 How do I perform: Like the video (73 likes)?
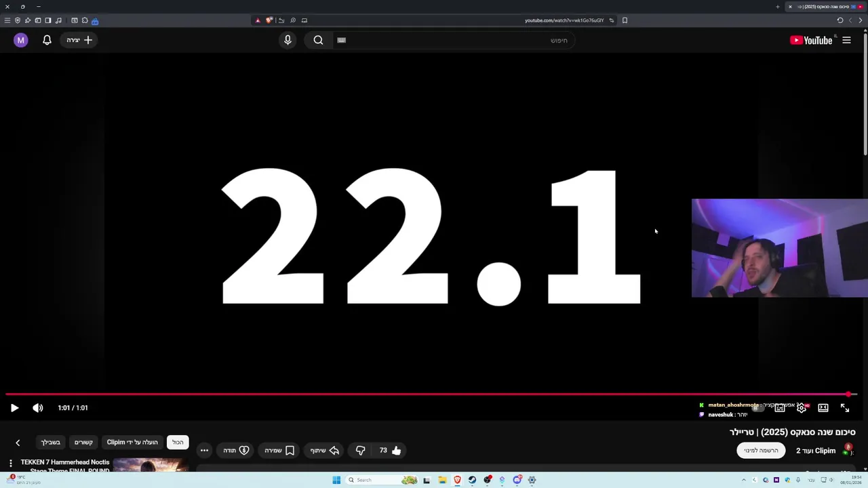390,450
